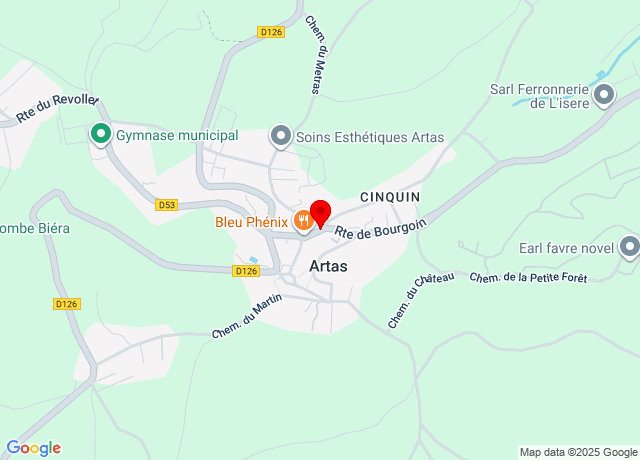640x460 pixels.
Task: Click the Chem. de la Petite Forêt label
Action: pyautogui.click(x=528, y=278)
